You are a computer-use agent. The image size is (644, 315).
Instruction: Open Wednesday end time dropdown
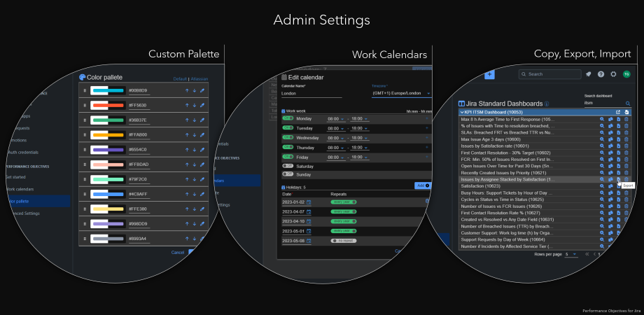click(x=360, y=138)
